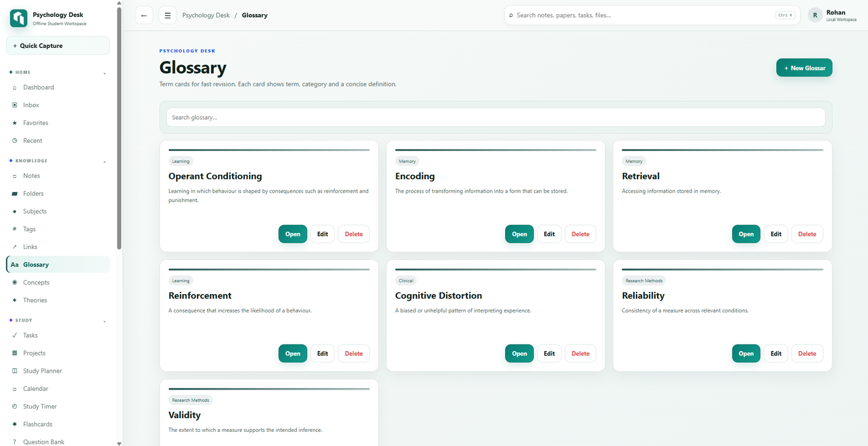Click the sidebar scrollbar up arrow

(119, 3)
